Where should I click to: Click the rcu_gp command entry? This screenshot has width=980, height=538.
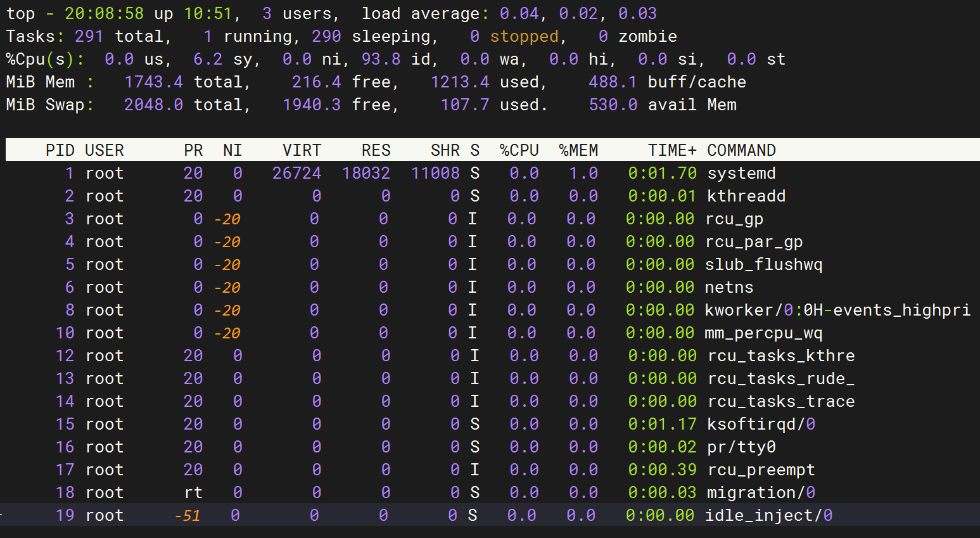click(734, 219)
